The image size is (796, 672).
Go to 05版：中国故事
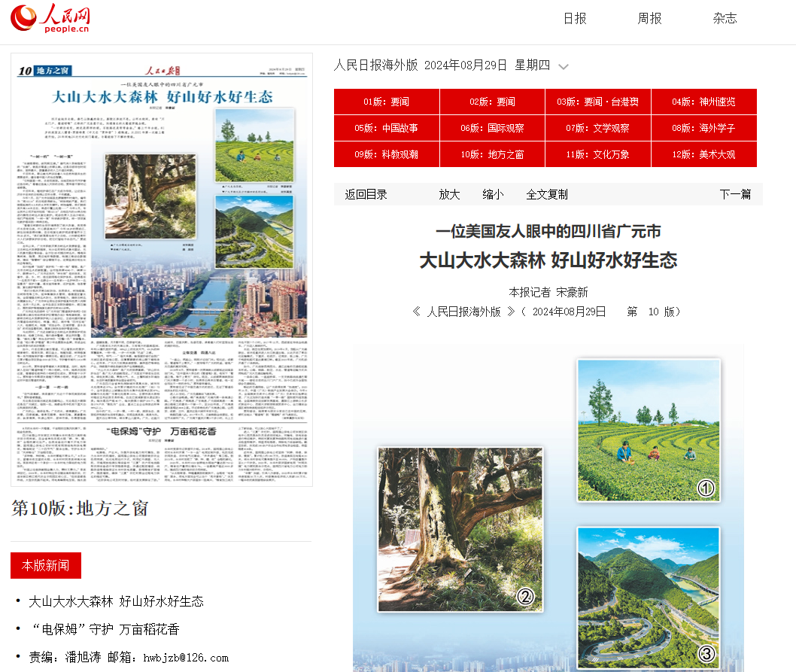[x=386, y=128]
